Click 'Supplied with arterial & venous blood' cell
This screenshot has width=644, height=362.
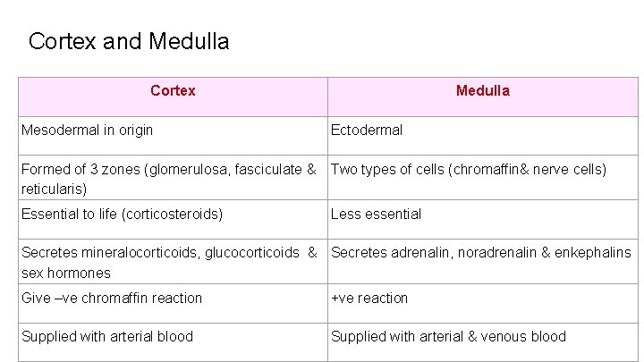point(448,337)
